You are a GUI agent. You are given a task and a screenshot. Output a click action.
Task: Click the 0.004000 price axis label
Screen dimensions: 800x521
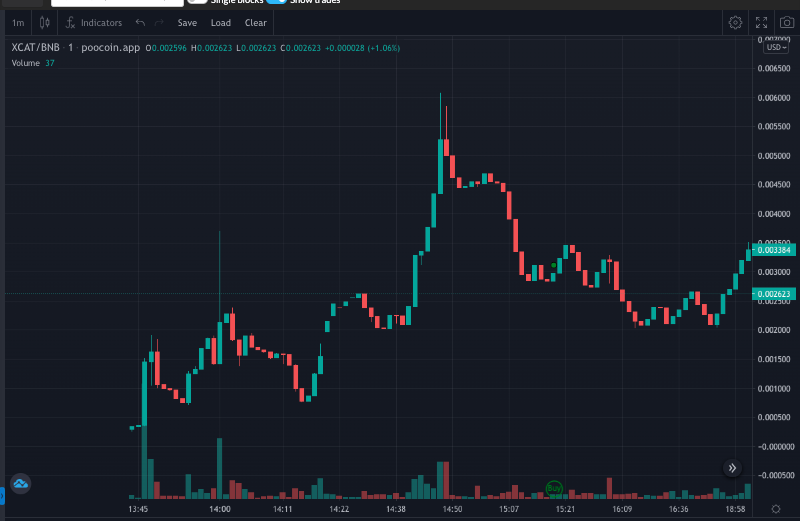[x=774, y=214]
